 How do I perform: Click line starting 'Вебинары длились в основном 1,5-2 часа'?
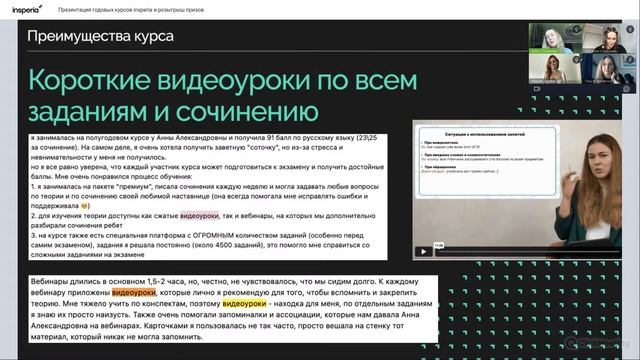point(224,282)
